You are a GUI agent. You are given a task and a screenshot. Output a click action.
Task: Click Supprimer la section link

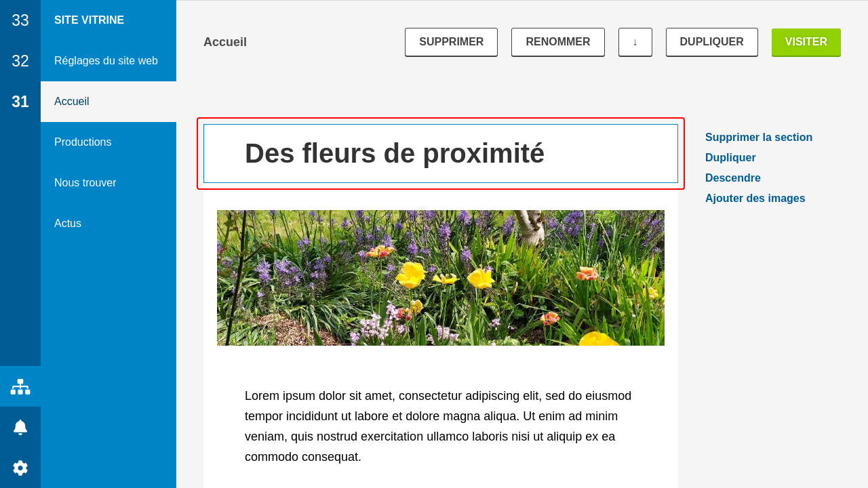tap(758, 138)
